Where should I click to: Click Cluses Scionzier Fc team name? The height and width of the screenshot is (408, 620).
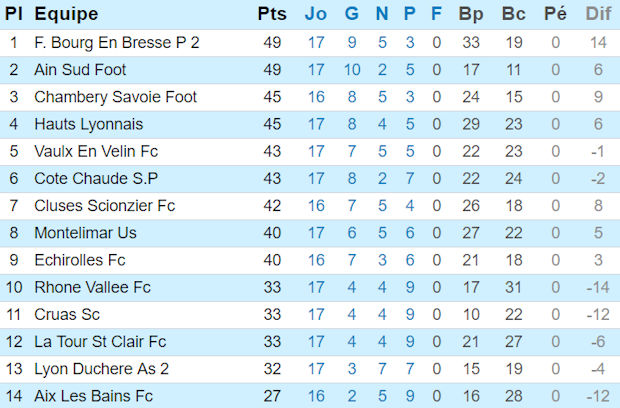click(x=104, y=206)
